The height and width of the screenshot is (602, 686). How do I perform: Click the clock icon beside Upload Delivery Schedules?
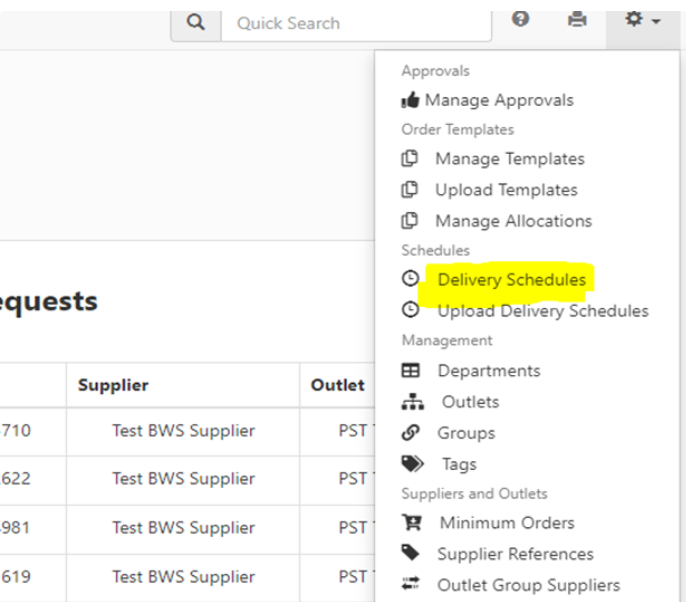[x=410, y=311]
